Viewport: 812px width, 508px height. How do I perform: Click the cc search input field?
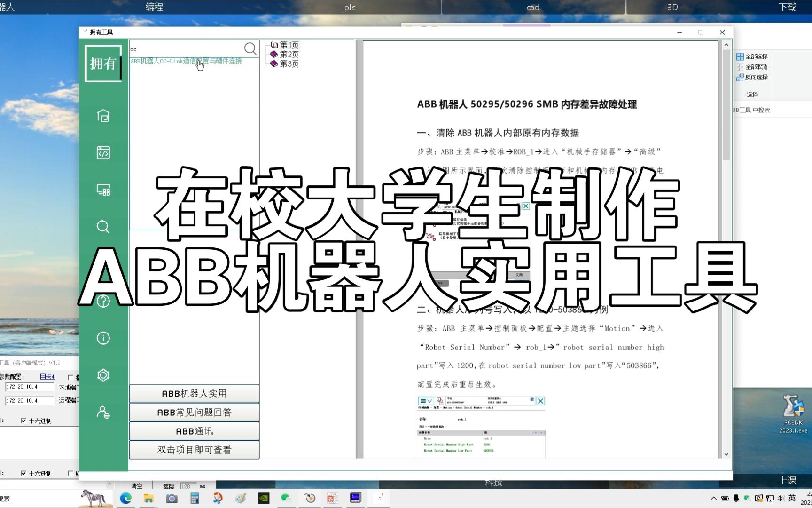(186, 49)
